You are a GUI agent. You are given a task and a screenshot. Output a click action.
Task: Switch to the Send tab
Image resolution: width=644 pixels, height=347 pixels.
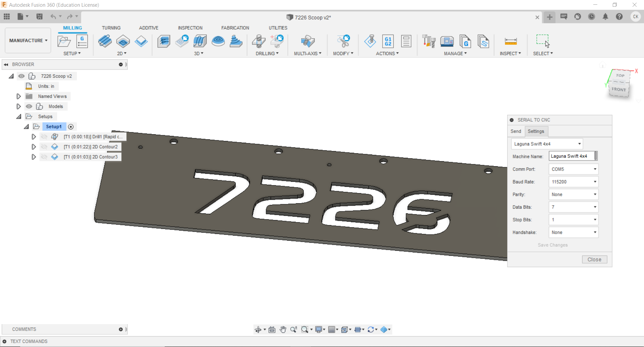(x=516, y=131)
